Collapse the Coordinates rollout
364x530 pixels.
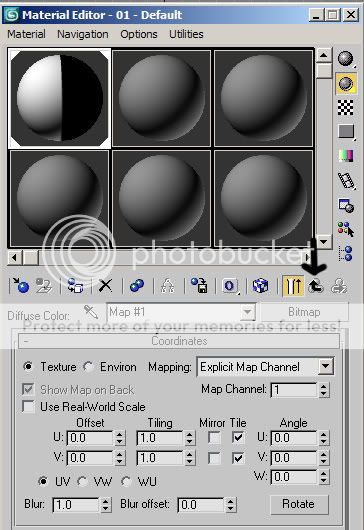pos(179,341)
